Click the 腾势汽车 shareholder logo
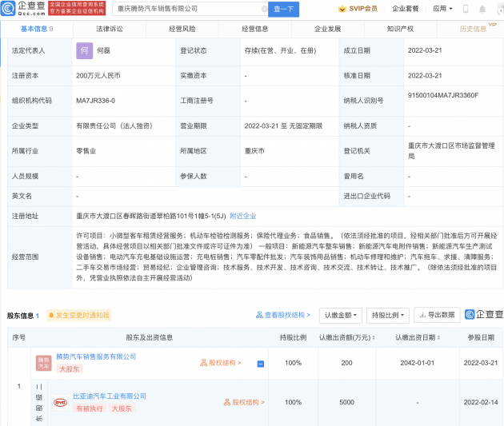The height and width of the screenshot is (426, 504). tap(44, 363)
